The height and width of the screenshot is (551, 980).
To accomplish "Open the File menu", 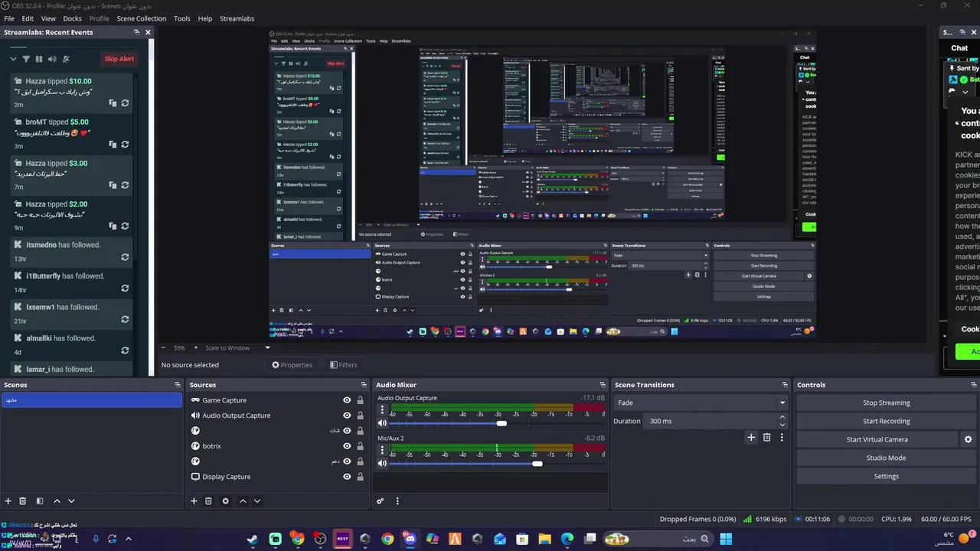I will click(9, 18).
